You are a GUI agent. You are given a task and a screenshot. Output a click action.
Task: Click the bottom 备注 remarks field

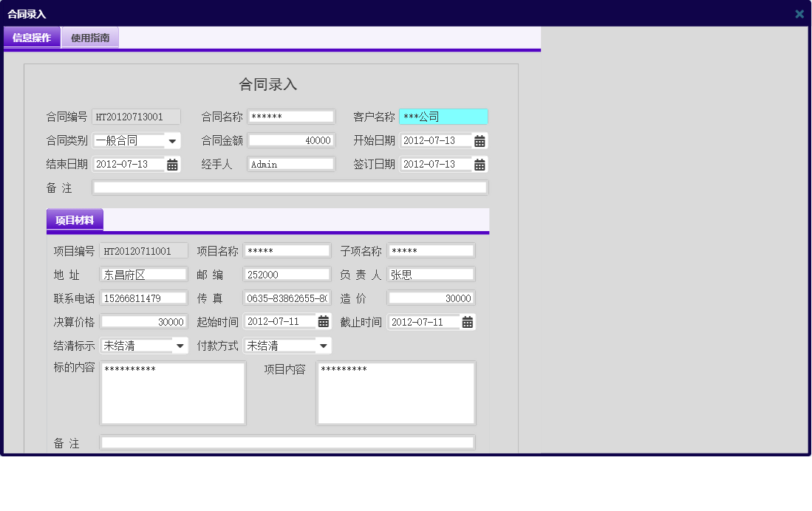pos(288,442)
